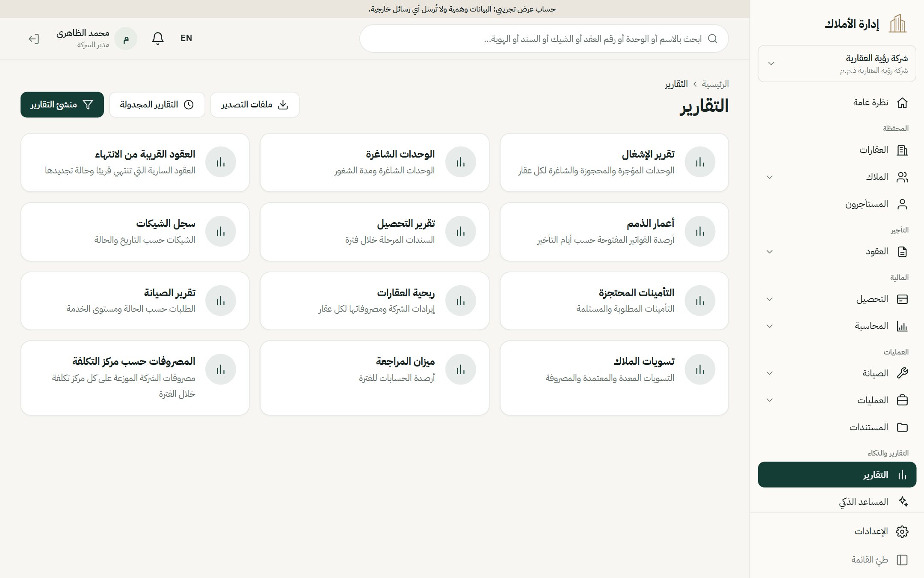Expand the الصيانة sidebar submenu
This screenshot has width=924, height=578.
point(770,373)
